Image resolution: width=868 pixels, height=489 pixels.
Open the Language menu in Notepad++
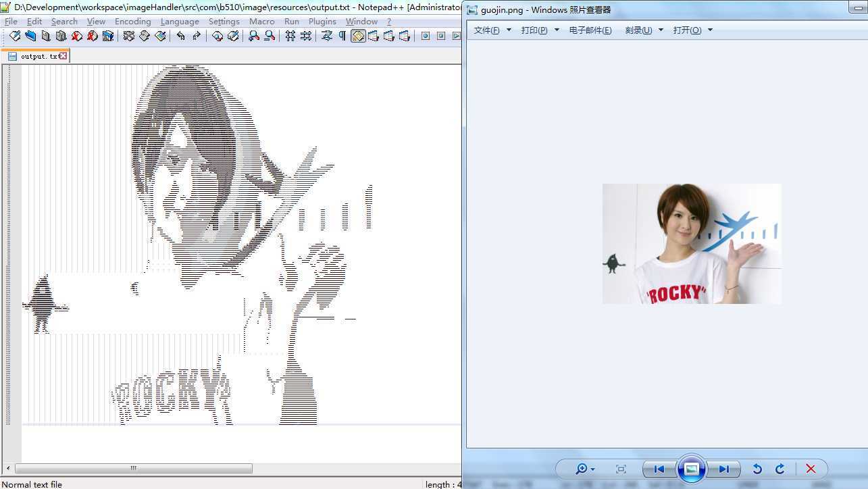[180, 22]
